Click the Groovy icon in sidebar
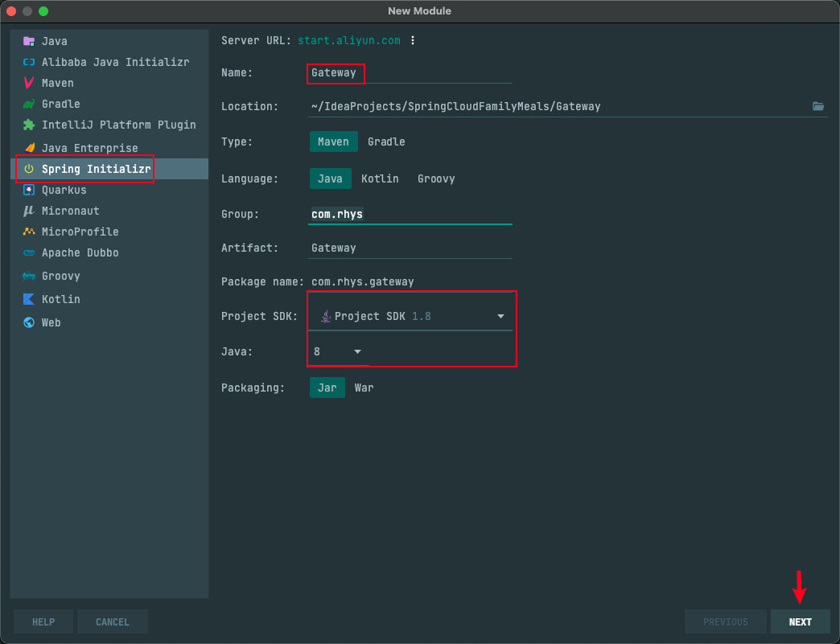Viewport: 840px width, 644px height. click(x=29, y=277)
